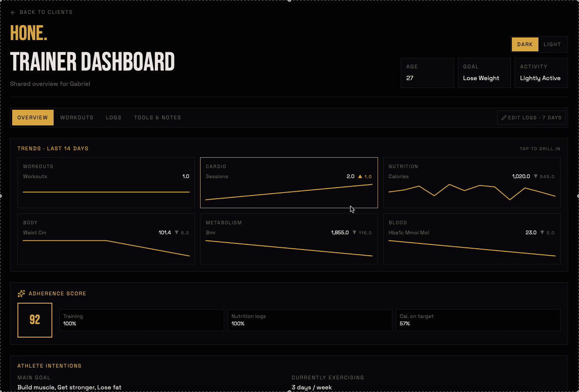Select the Overview tab
Viewport: 579px width, 392px height.
pyautogui.click(x=33, y=118)
